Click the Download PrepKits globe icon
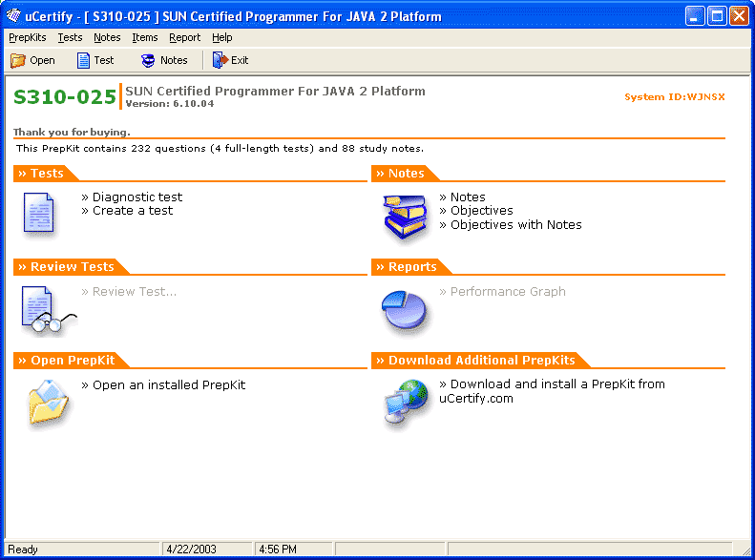Image resolution: width=755 pixels, height=560 pixels. (x=406, y=403)
